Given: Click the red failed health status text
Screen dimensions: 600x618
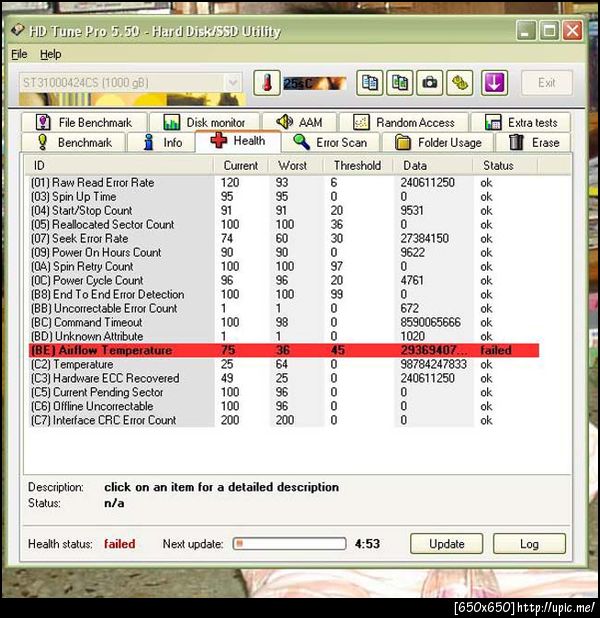Looking at the screenshot, I should (x=119, y=544).
